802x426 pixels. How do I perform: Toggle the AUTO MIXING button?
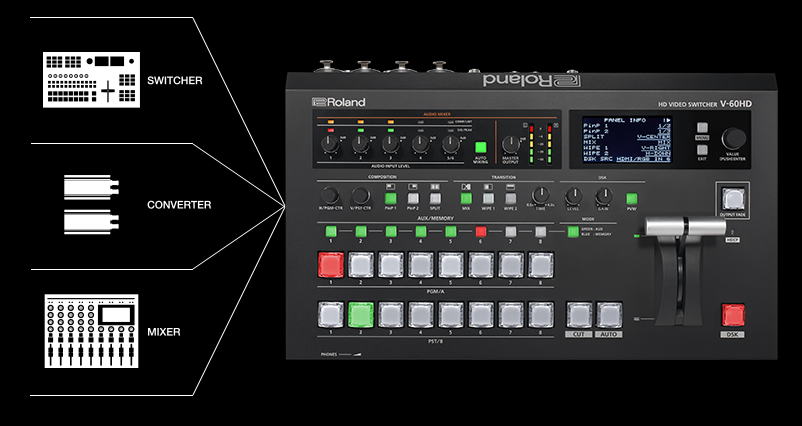coord(480,148)
